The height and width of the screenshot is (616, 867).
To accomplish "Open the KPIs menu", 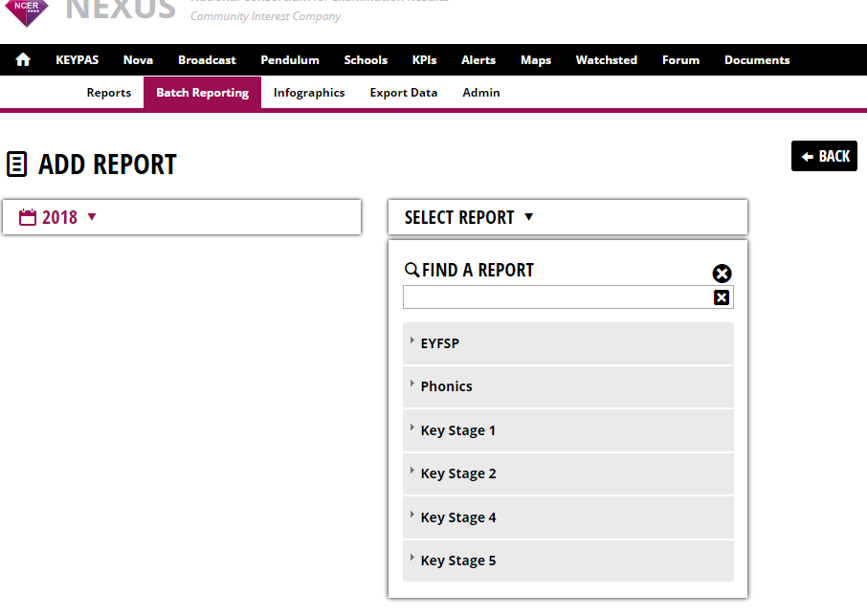I will 424,59.
